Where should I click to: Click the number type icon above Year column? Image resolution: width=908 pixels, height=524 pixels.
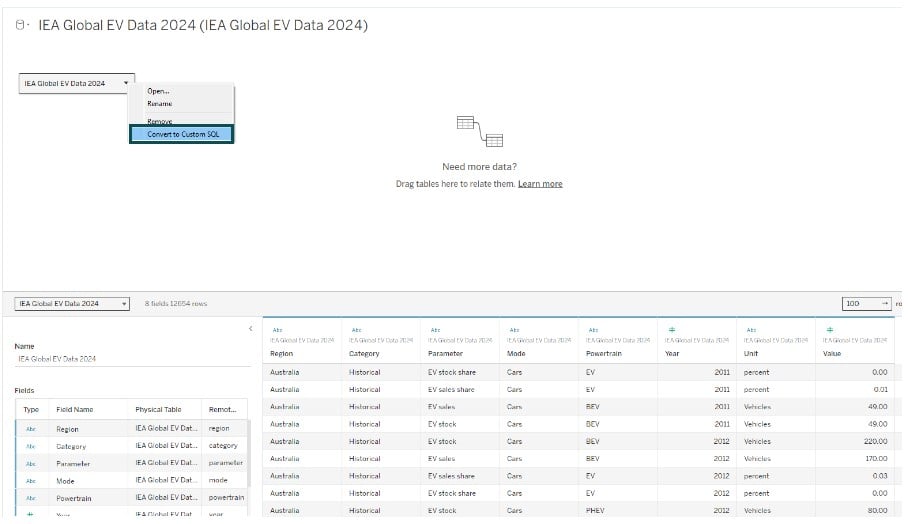pos(672,330)
